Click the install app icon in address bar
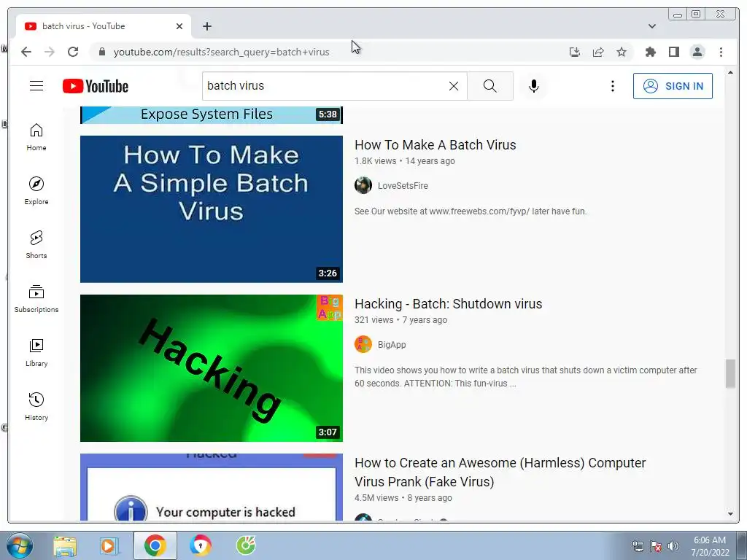The image size is (747, 560). click(x=575, y=52)
